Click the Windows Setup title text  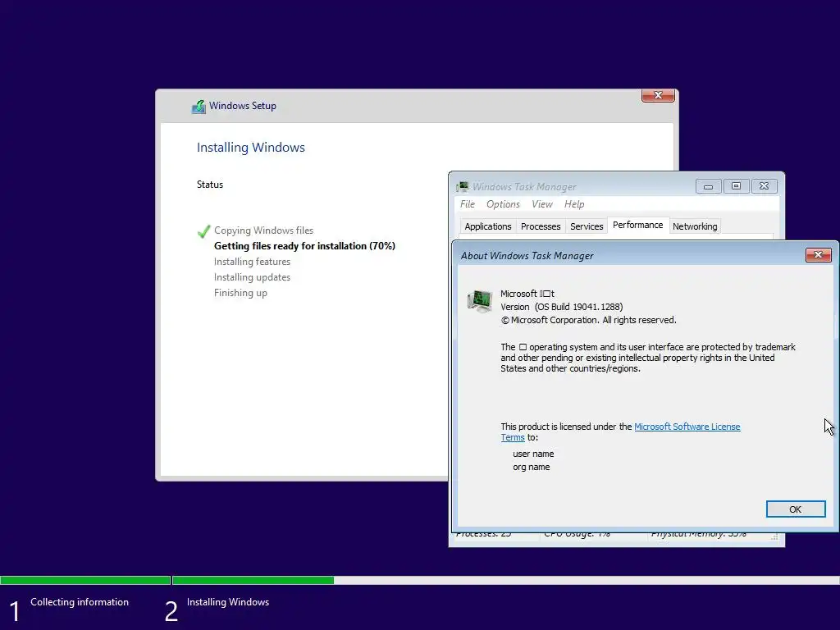(243, 106)
